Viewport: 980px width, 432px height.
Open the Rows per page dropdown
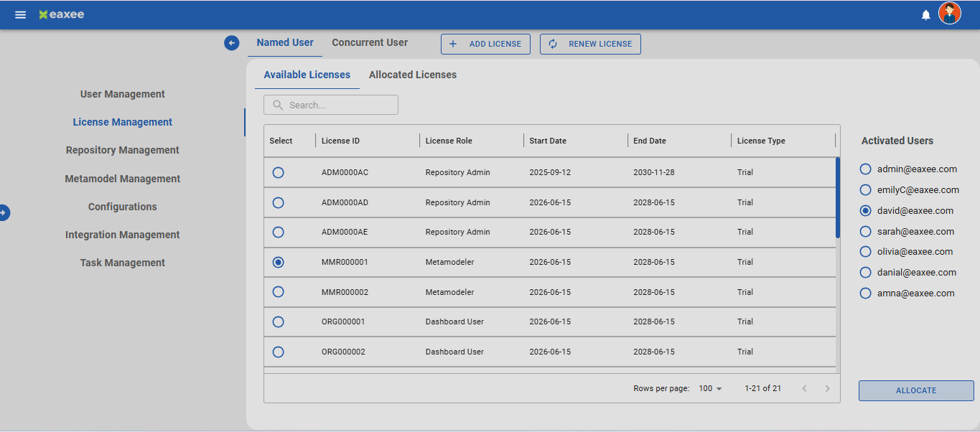pyautogui.click(x=710, y=388)
